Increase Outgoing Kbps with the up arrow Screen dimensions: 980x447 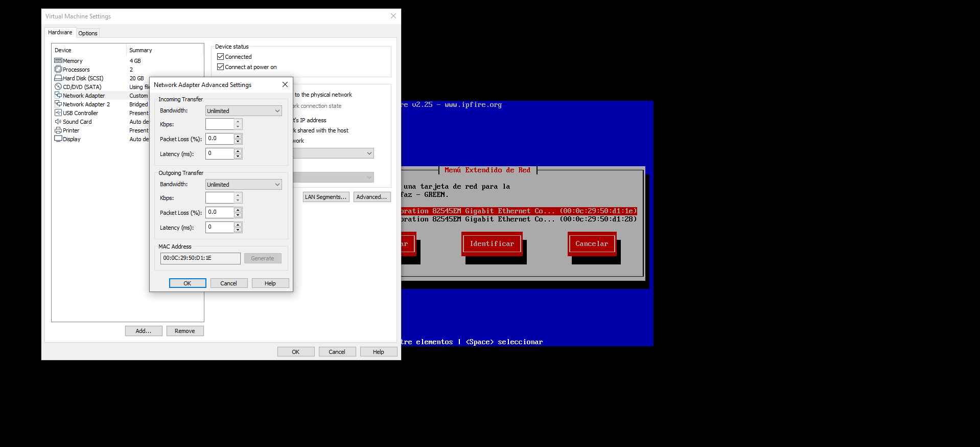point(238,195)
